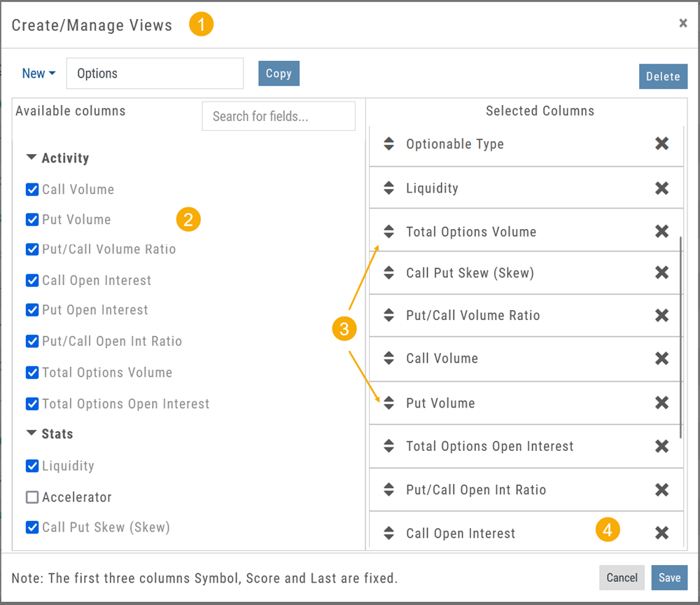Click the sort arrows next to Call Volume
Image resolution: width=700 pixels, height=605 pixels.
pos(389,359)
